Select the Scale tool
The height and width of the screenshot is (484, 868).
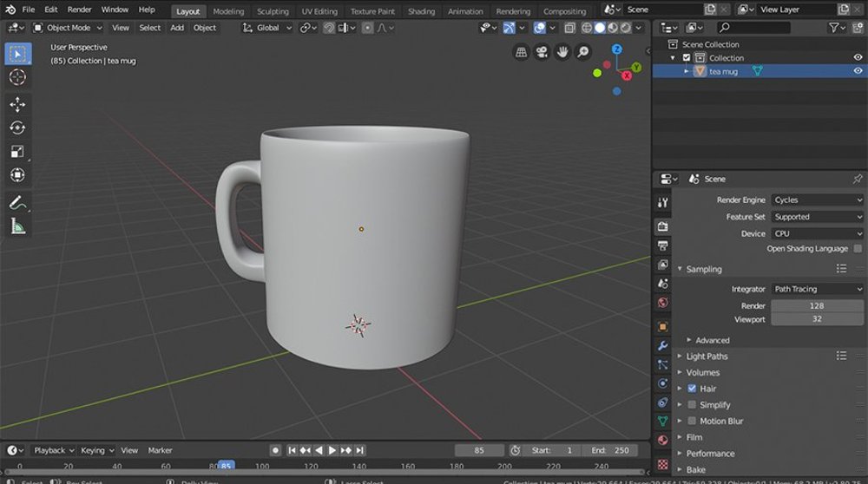[x=17, y=152]
